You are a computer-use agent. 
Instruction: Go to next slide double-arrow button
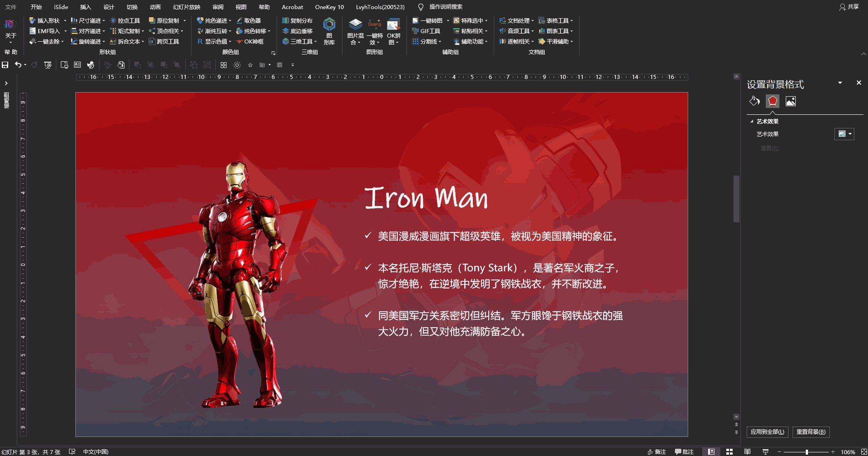pyautogui.click(x=736, y=432)
